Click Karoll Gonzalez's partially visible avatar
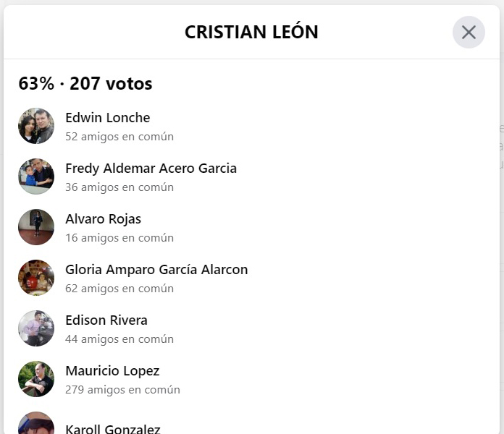Image resolution: width=504 pixels, height=434 pixels. pos(36,424)
